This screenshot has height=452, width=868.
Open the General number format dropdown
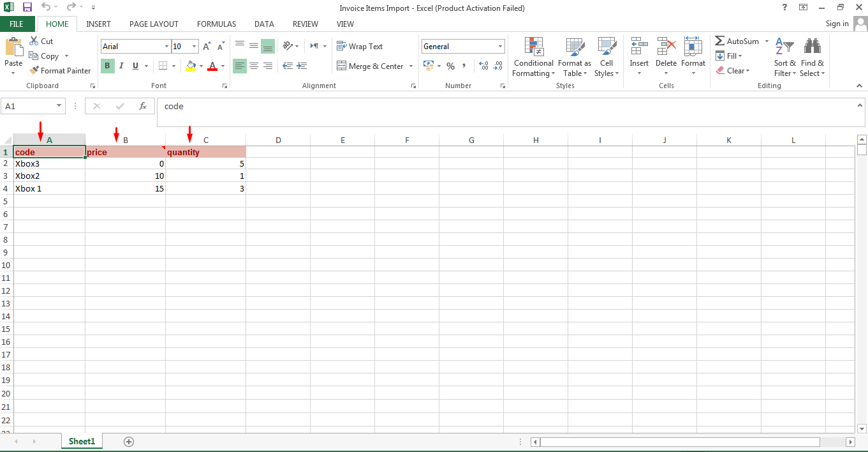coord(501,47)
